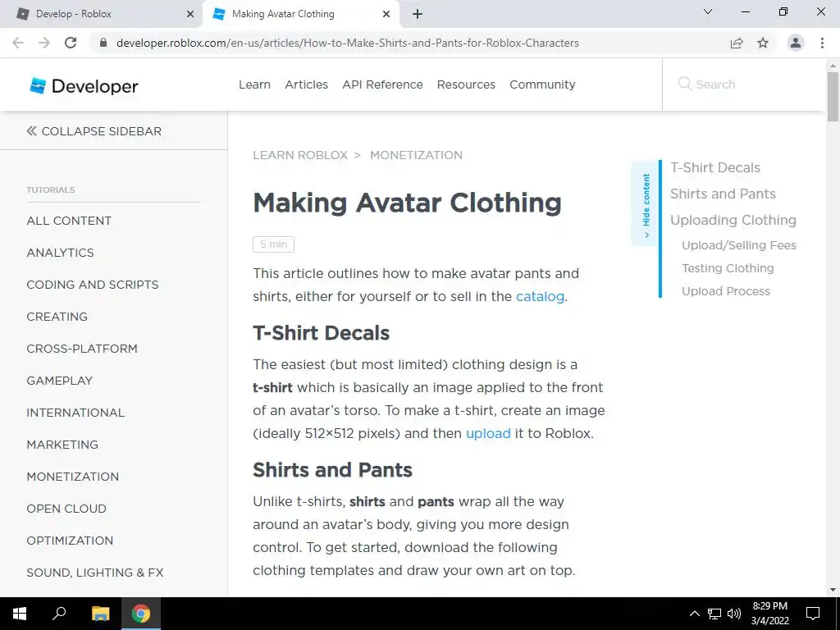
Task: Follow the upload link
Action: (x=488, y=433)
